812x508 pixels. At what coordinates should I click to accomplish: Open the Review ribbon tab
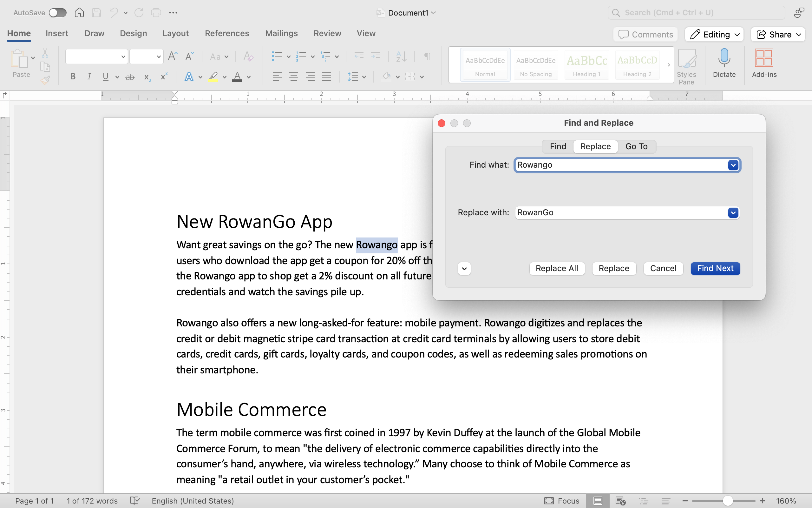coord(327,33)
